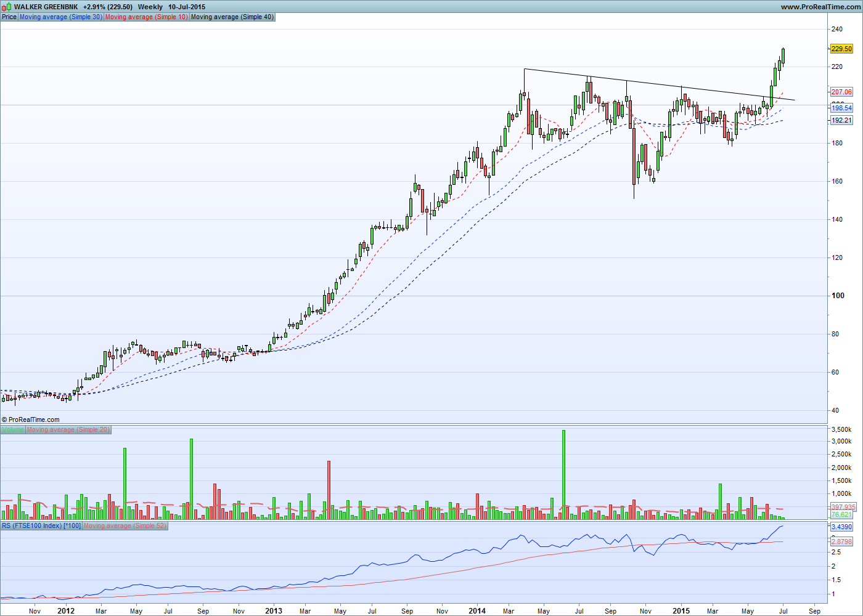
Task: Click the 1.5 label on the RS axis
Action: point(836,580)
